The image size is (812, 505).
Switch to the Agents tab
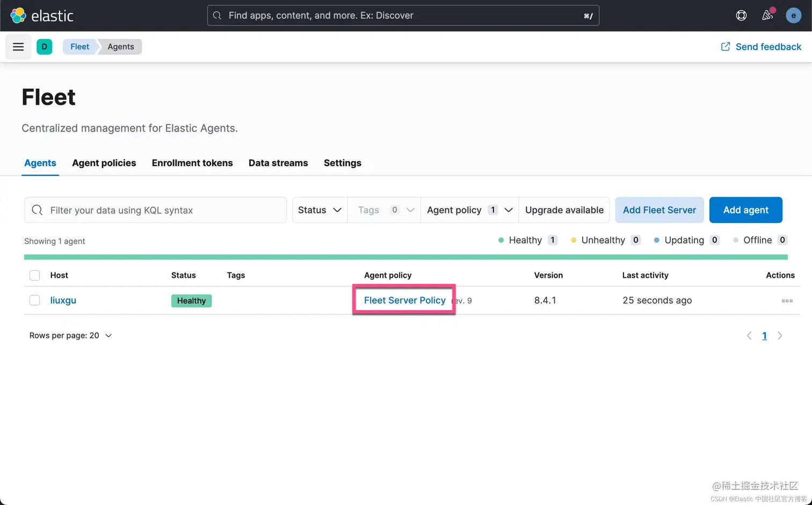40,163
